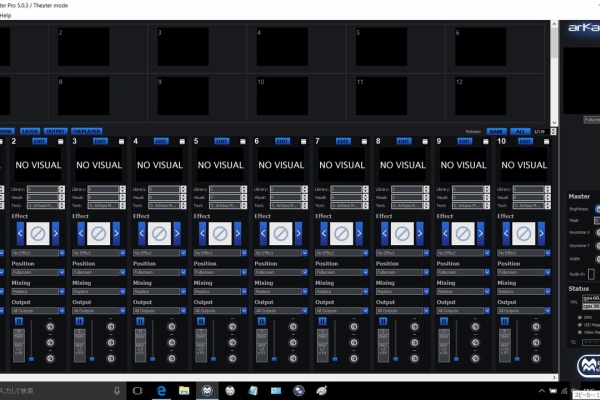Open the Output dropdown in layer 5

pos(220,310)
